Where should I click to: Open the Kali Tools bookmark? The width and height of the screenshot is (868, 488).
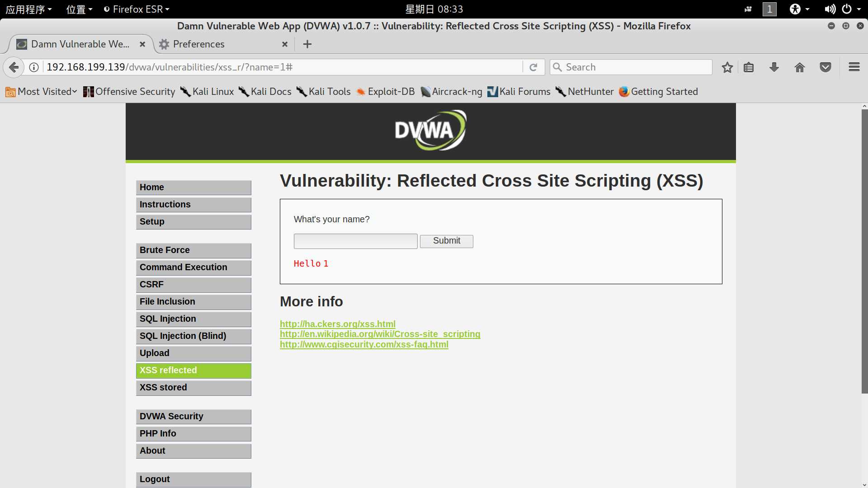click(x=323, y=92)
